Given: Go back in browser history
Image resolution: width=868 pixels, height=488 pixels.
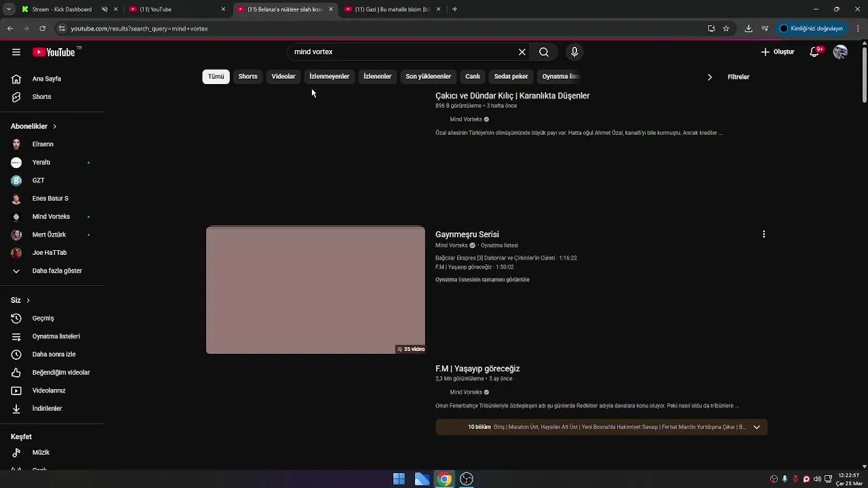Looking at the screenshot, I should point(10,28).
